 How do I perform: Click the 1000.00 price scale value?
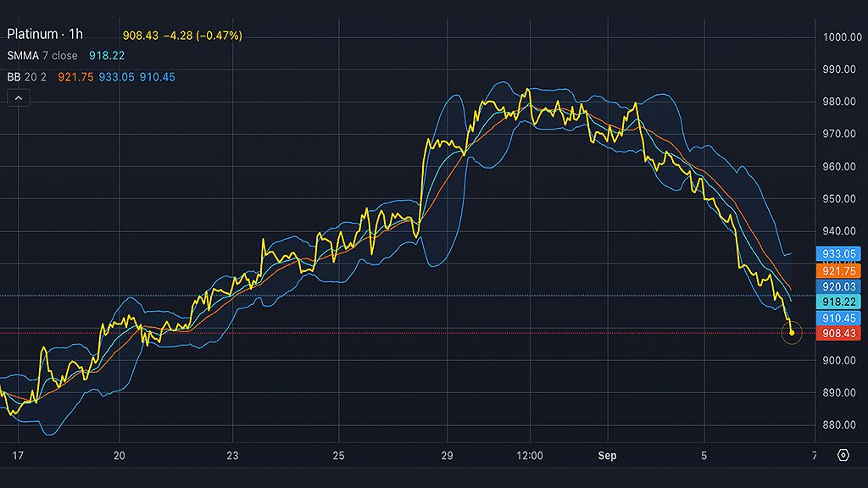[x=842, y=37]
